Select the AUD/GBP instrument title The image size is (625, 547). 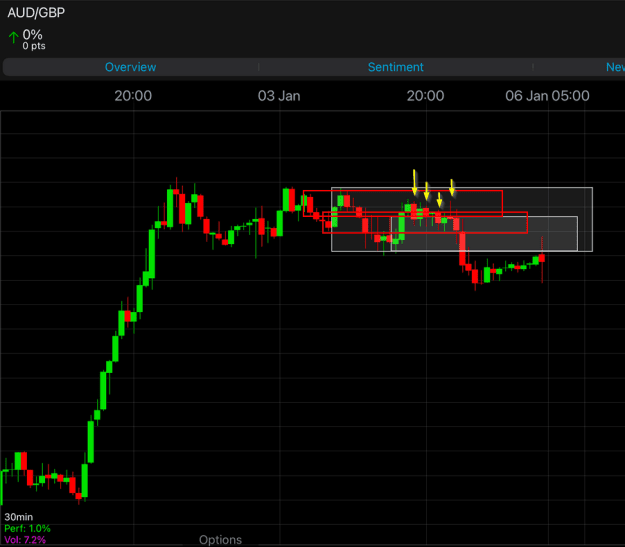click(x=36, y=13)
